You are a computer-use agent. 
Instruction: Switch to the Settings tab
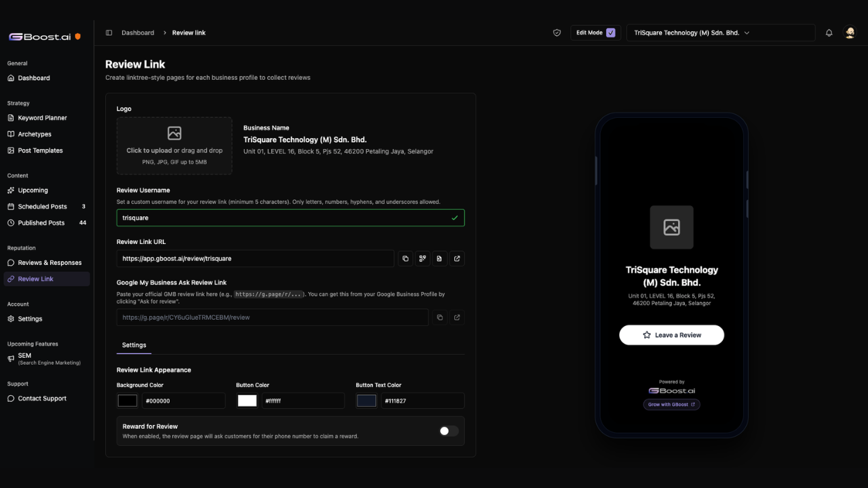pyautogui.click(x=134, y=345)
